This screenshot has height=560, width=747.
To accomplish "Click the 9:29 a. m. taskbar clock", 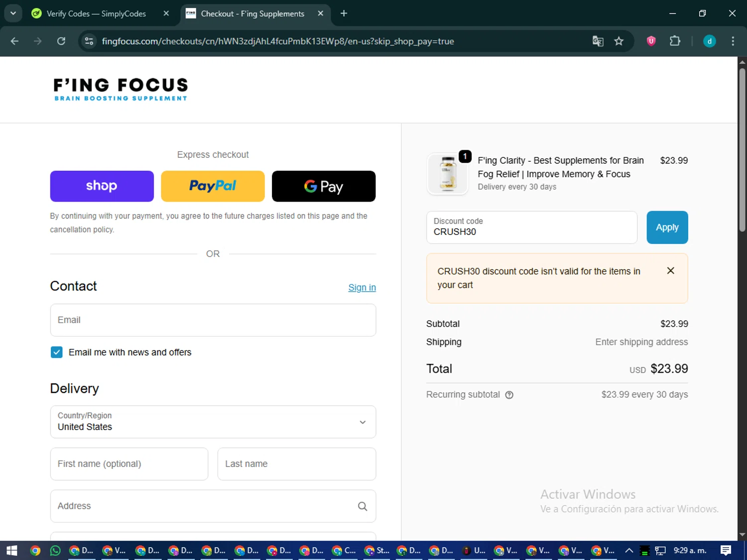I will click(x=690, y=551).
